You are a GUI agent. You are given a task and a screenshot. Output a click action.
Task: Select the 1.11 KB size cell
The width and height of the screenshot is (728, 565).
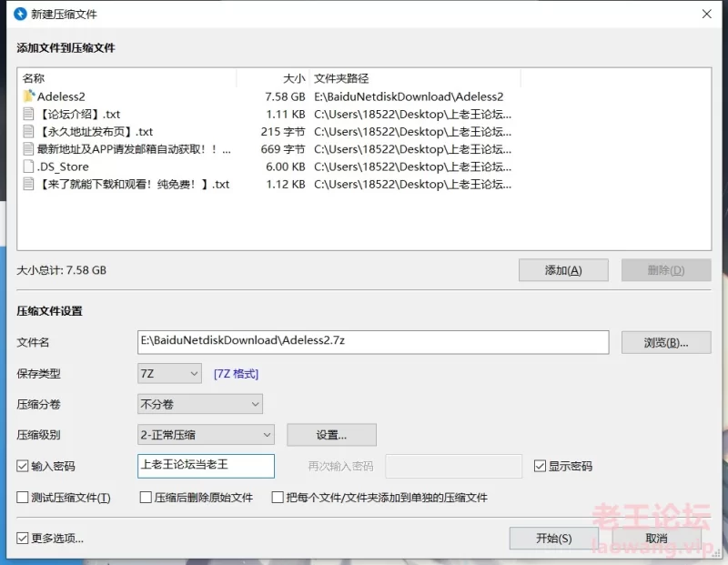click(286, 114)
